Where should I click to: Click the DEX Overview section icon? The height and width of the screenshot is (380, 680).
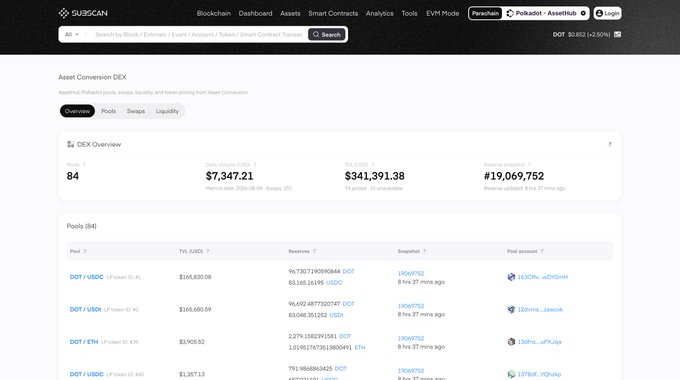70,144
